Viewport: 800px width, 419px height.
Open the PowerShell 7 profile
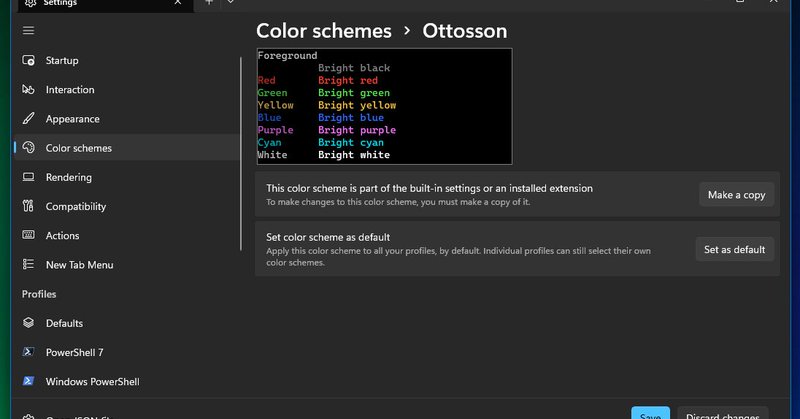click(128, 352)
